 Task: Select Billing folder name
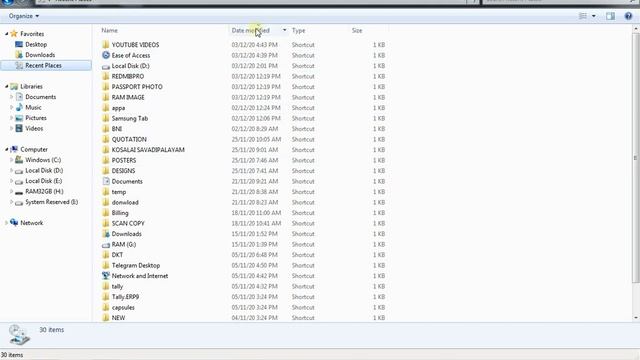pos(120,213)
